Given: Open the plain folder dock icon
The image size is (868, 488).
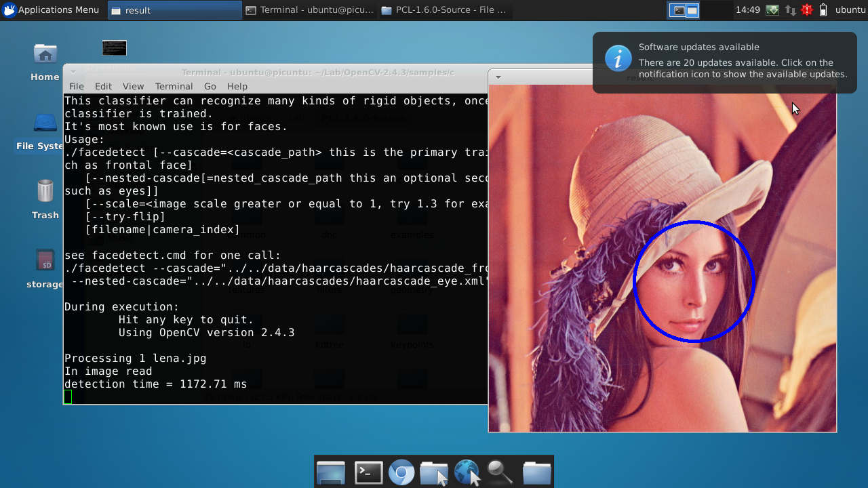Looking at the screenshot, I should tap(536, 472).
